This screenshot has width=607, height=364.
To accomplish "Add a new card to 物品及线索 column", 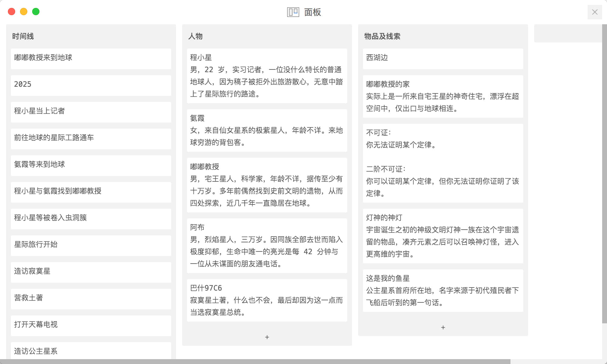I will point(443,327).
